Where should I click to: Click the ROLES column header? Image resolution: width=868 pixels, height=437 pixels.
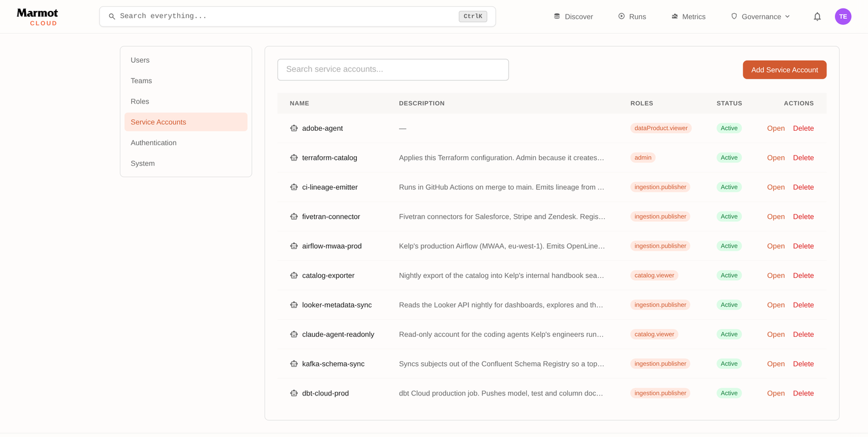coord(642,104)
